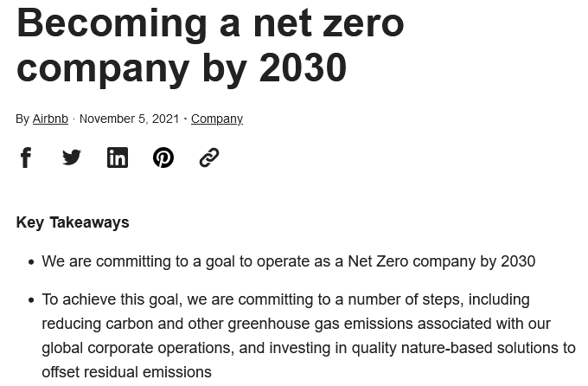Share the article on LinkedIn
Screen dimensions: 588x386
pos(118,158)
